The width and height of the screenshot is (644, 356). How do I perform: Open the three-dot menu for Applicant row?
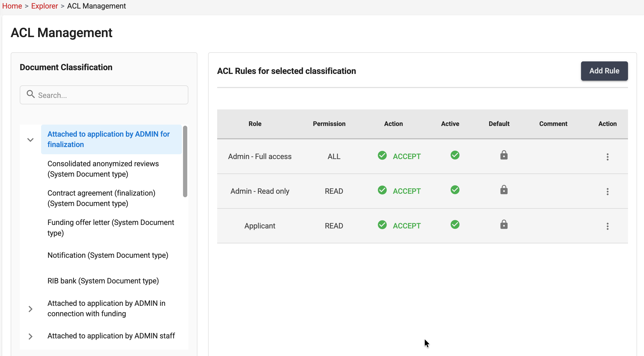[607, 226]
